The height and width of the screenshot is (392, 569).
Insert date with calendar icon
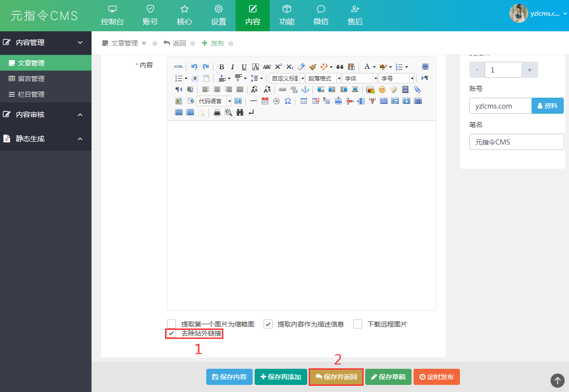(265, 101)
